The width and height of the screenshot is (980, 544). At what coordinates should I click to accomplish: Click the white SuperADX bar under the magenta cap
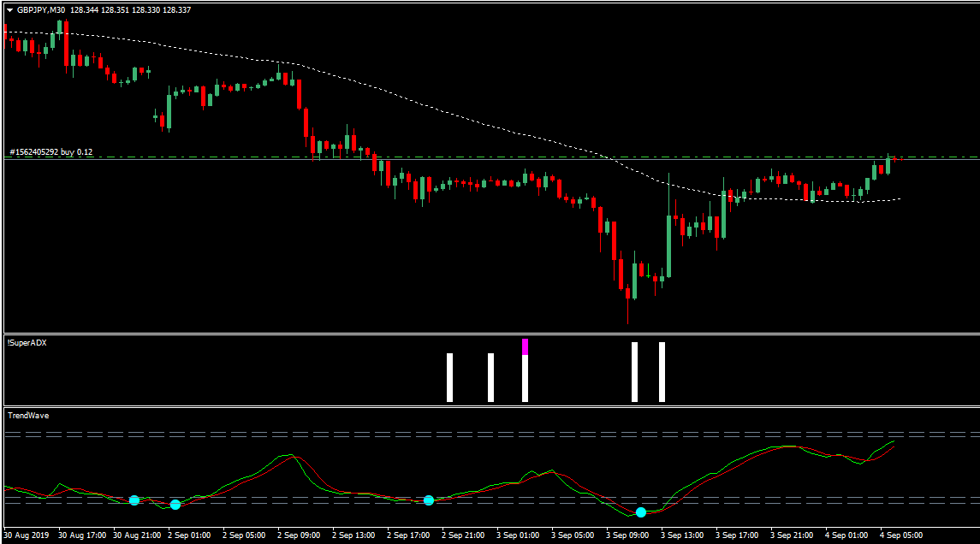pyautogui.click(x=525, y=378)
